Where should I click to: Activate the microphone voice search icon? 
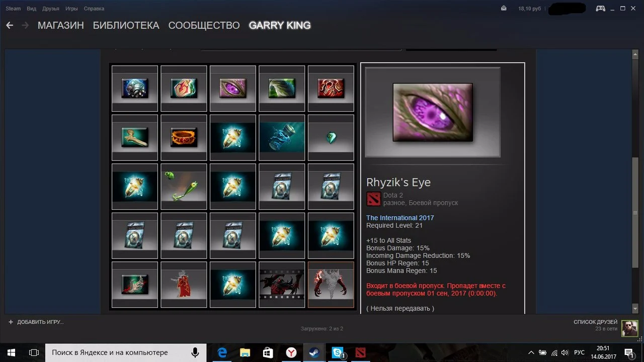pyautogui.click(x=195, y=352)
